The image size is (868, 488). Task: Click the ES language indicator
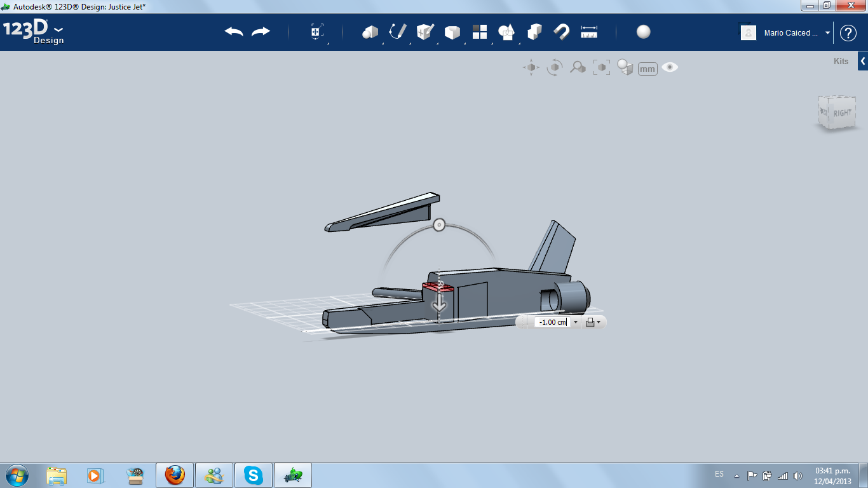[719, 474]
